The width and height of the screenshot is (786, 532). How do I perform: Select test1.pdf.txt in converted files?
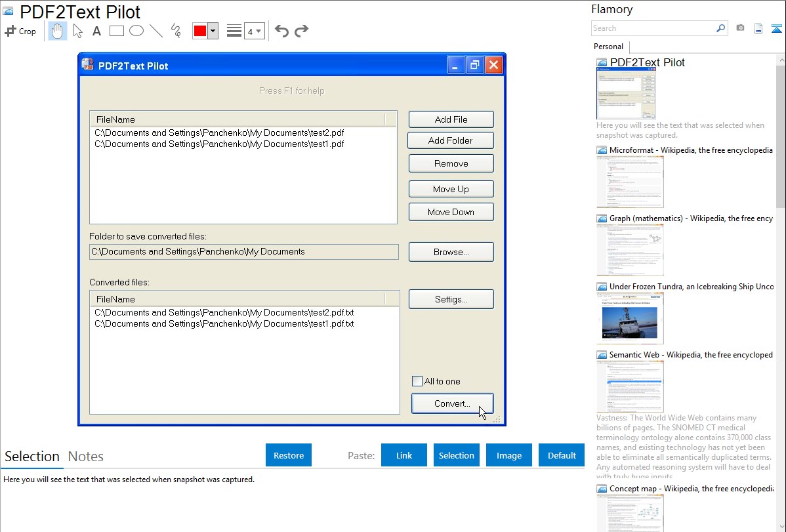(224, 323)
